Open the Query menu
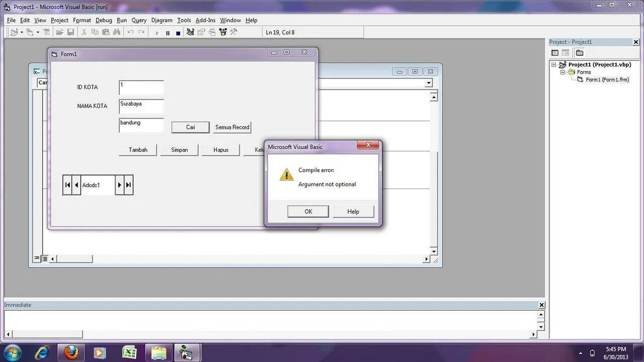644x362 pixels. tap(139, 20)
